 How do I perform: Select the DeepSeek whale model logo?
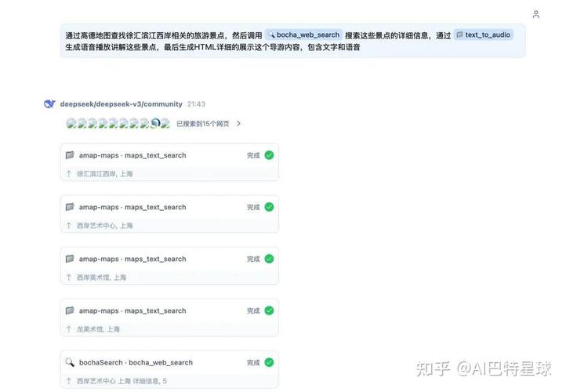pos(49,104)
